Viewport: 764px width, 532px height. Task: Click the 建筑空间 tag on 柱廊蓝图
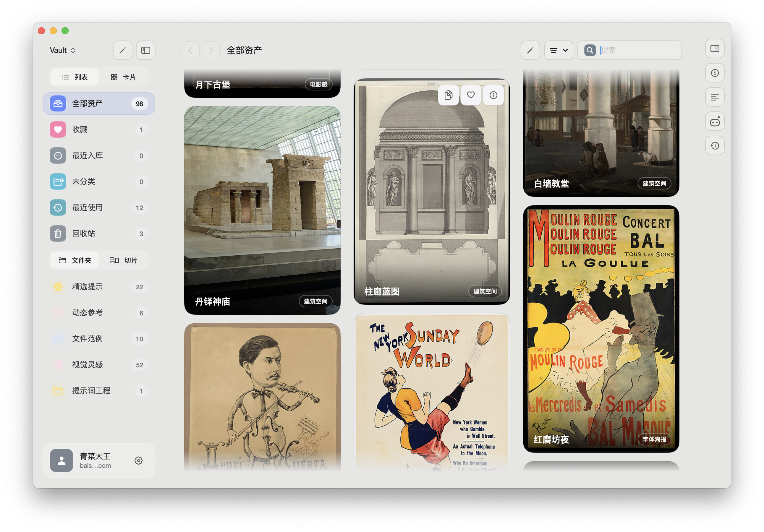pyautogui.click(x=485, y=291)
